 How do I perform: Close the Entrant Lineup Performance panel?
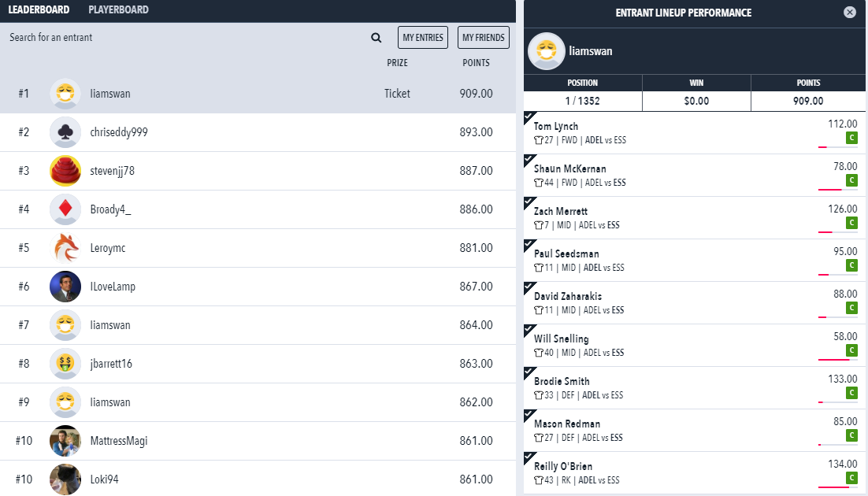click(x=850, y=12)
